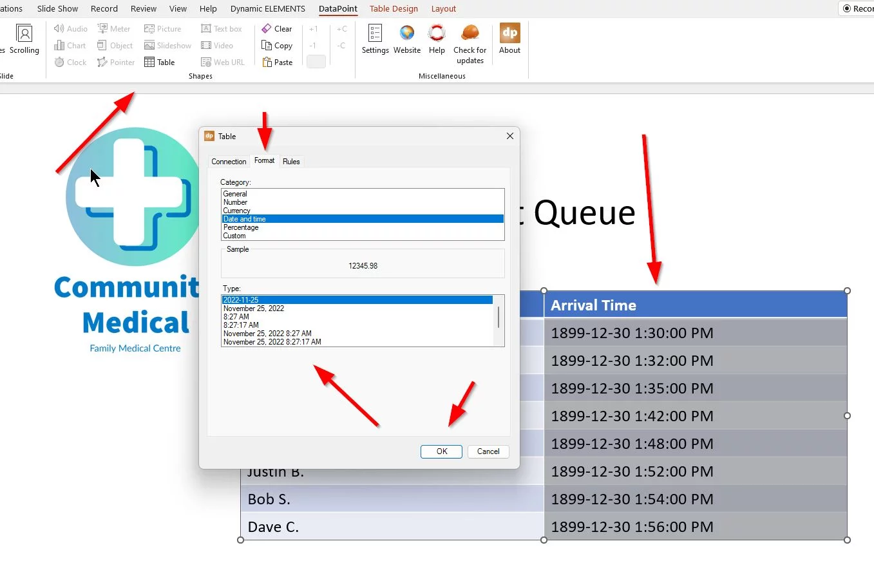The width and height of the screenshot is (874, 588).
Task: Select the Currency category
Action: (x=236, y=210)
